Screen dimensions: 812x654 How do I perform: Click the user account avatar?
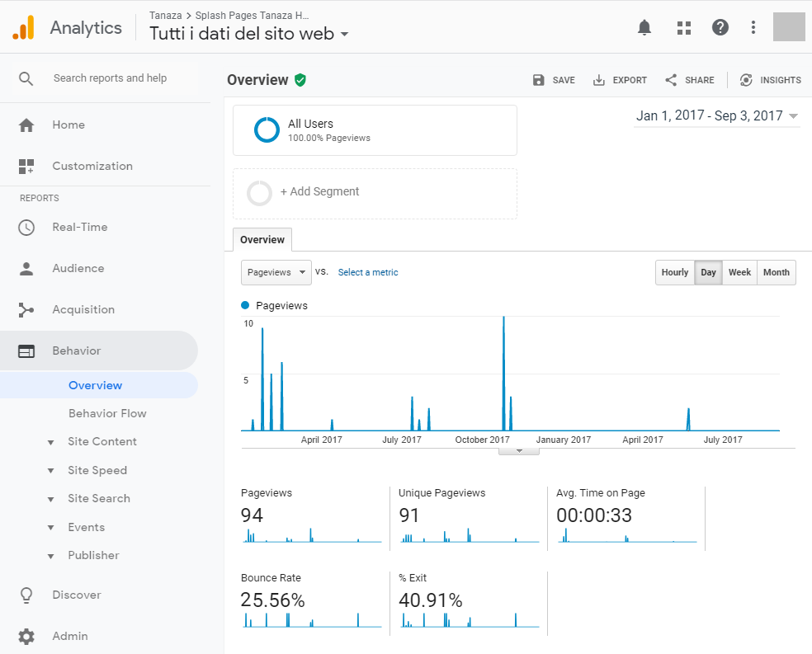[x=789, y=27]
